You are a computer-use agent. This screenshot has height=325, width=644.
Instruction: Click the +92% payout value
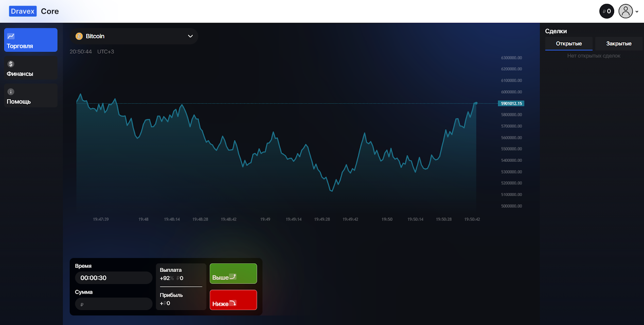point(167,278)
